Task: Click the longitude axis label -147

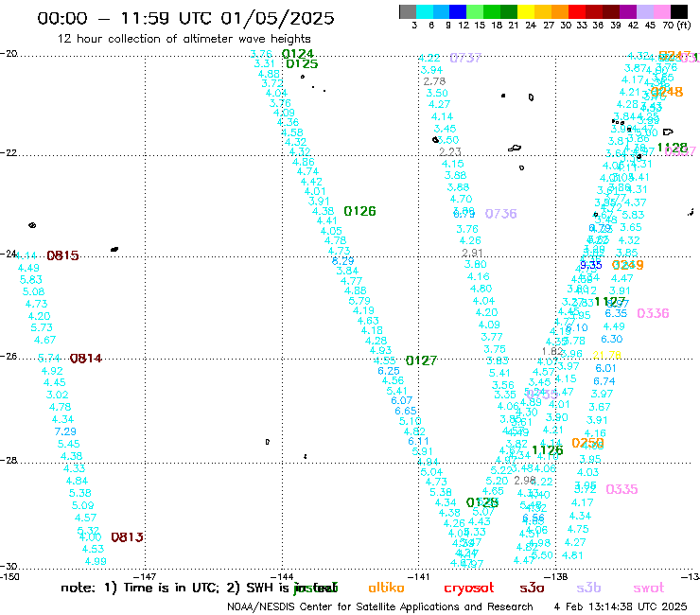Action: [146, 576]
